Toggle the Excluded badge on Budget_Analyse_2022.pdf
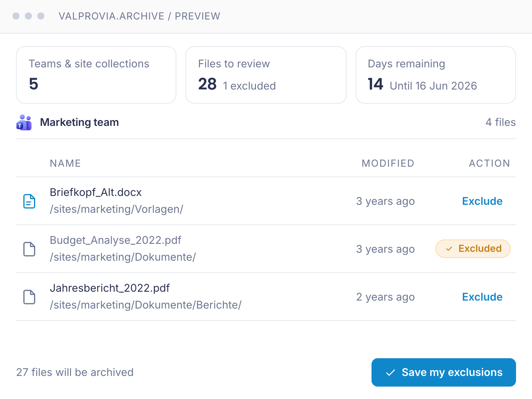 [473, 249]
